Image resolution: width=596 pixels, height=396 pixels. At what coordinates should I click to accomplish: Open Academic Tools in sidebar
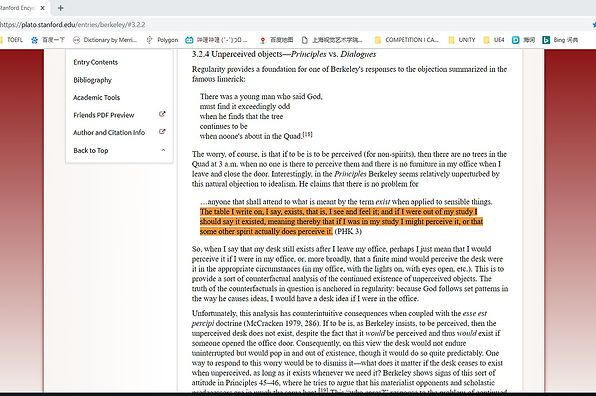click(x=97, y=97)
